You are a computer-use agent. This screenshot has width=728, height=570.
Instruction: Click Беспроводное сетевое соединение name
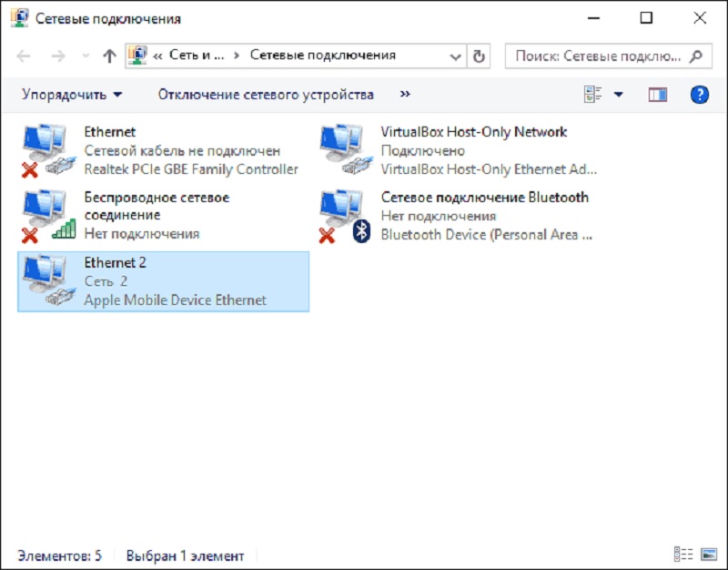coord(157,206)
